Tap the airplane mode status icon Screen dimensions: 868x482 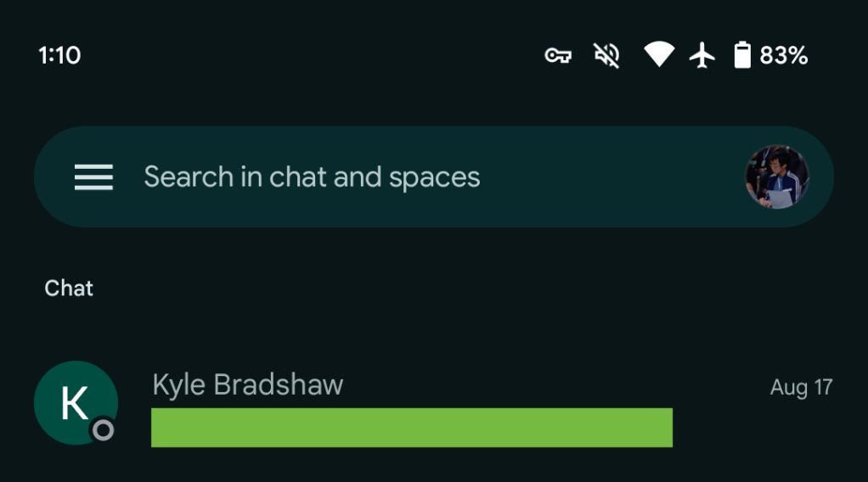[702, 56]
